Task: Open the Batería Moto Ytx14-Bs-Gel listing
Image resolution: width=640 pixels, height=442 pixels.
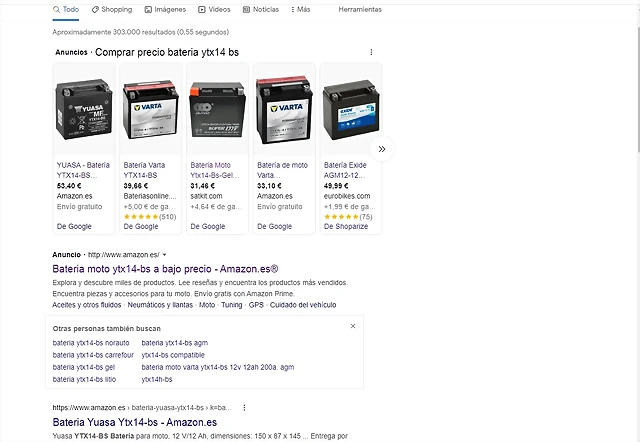Action: pos(215,170)
